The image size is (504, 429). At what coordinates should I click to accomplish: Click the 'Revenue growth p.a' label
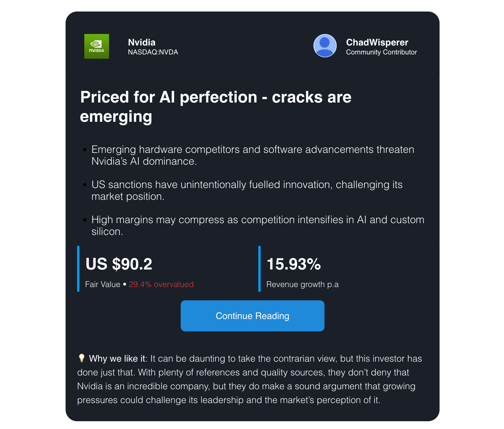302,284
